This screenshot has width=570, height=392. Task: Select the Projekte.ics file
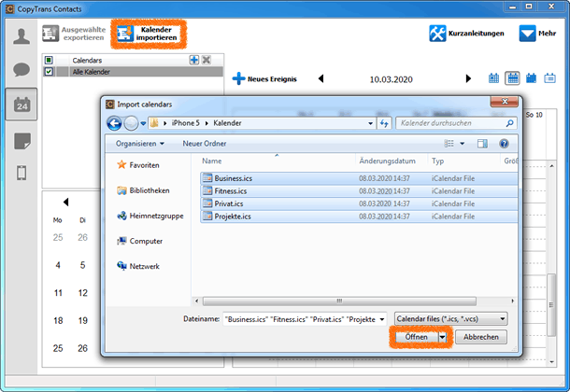pos(359,217)
